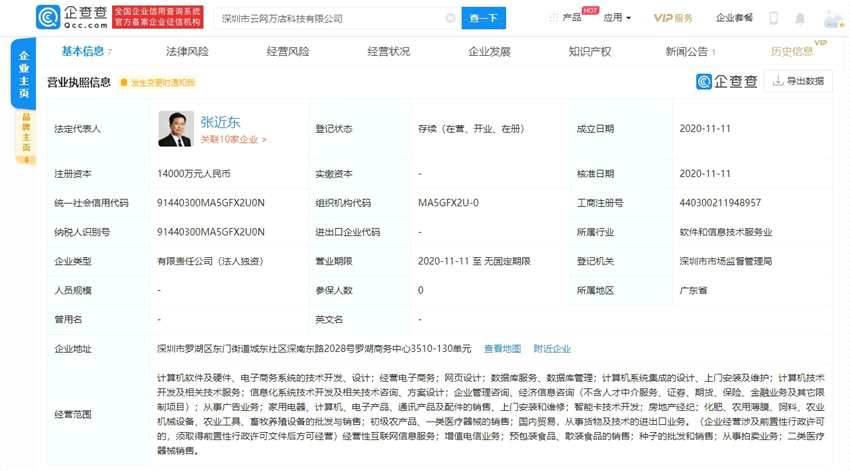
Task: Select the 品牌主页 side tab
Action: point(25,136)
